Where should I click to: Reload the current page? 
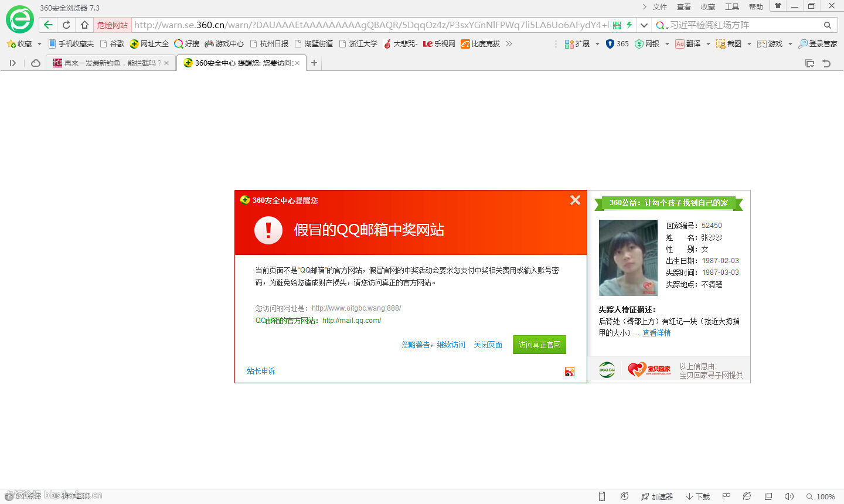tap(66, 25)
